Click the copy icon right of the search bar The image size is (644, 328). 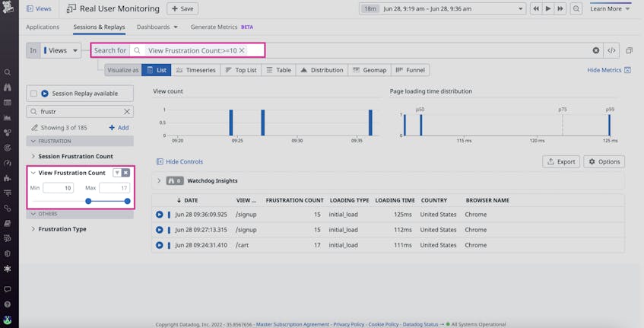630,50
